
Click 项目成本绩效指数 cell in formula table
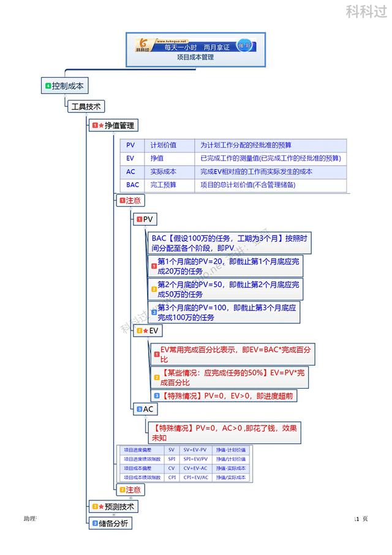pos(141,478)
